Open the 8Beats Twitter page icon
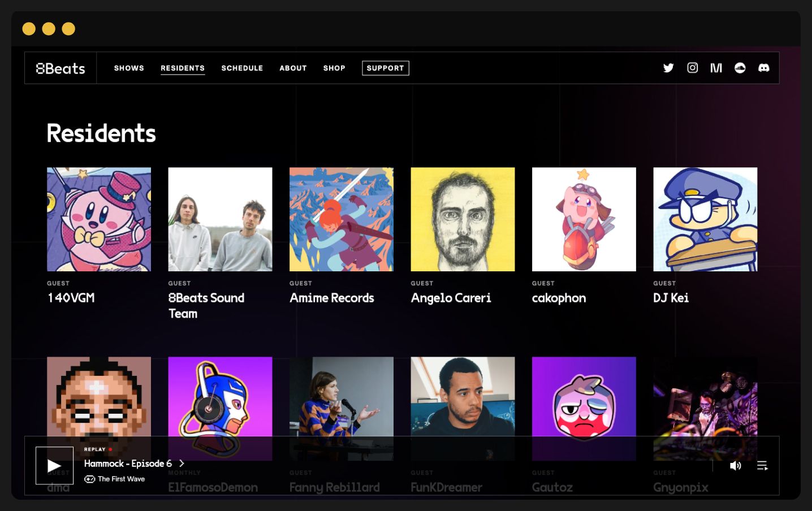Screen dimensions: 812x511 668,68
